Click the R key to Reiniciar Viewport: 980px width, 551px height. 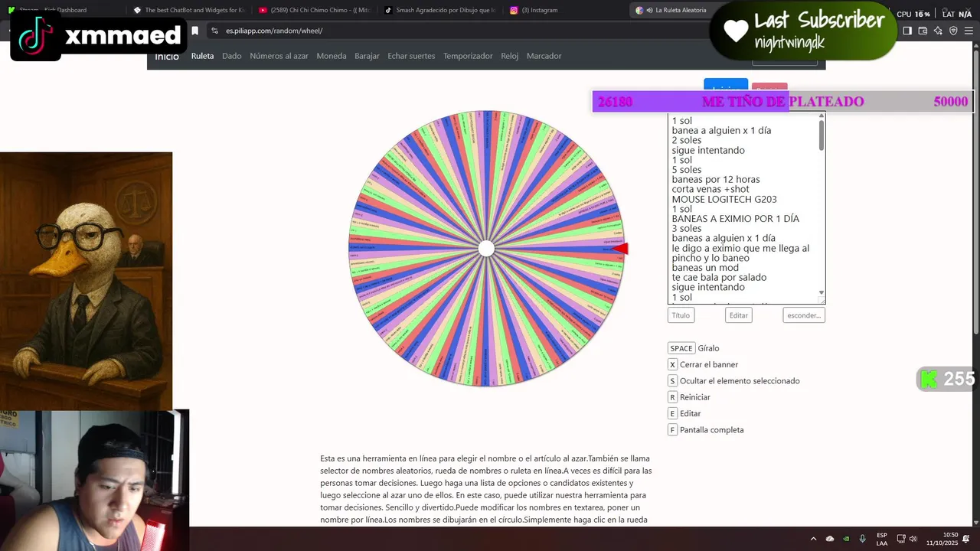(x=672, y=397)
